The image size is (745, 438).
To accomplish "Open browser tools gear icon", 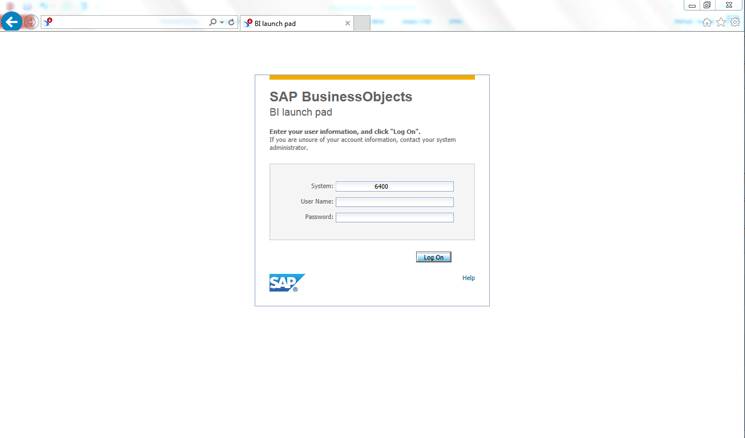I will pos(735,22).
